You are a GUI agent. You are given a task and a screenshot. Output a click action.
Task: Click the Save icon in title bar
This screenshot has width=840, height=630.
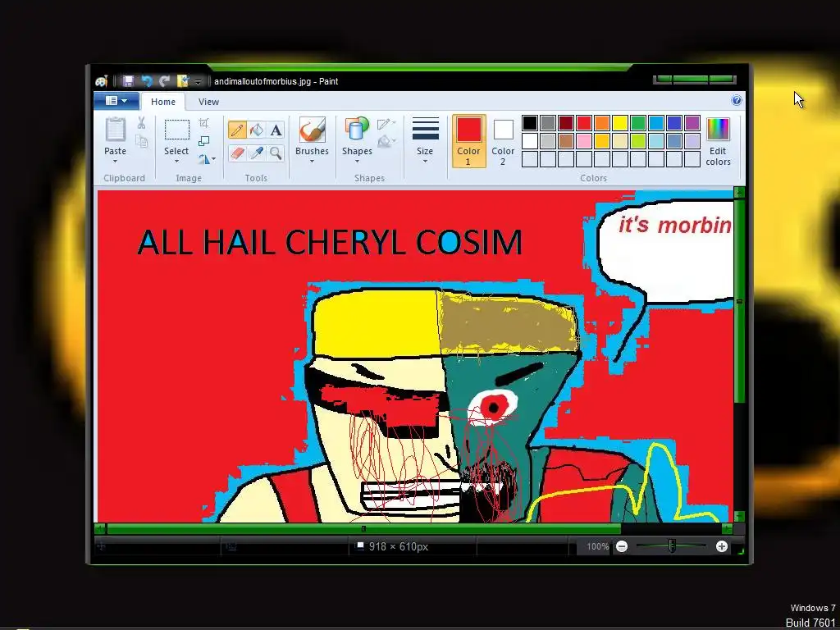[128, 81]
